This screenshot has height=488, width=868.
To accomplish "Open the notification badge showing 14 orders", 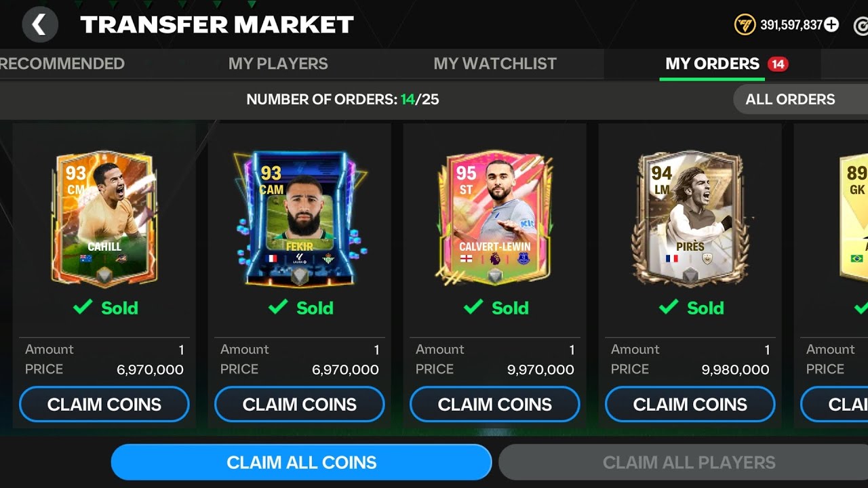I will click(x=777, y=64).
